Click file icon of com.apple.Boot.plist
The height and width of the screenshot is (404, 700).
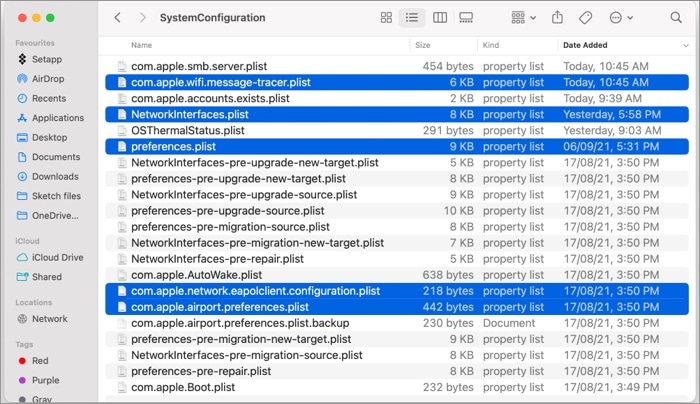click(121, 388)
